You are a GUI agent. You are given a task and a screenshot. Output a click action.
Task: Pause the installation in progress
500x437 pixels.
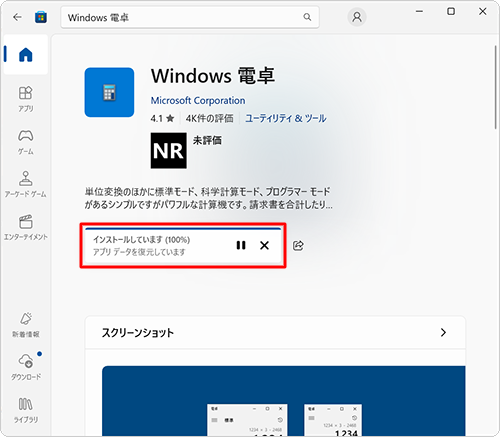click(241, 245)
